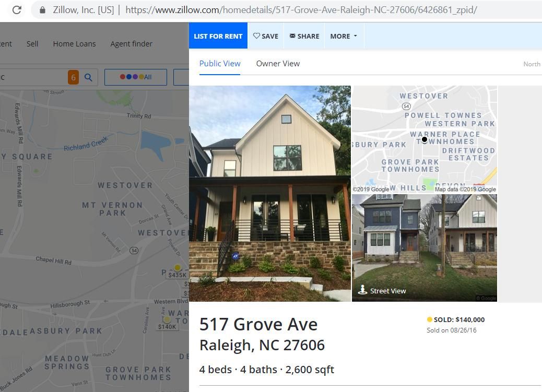The height and width of the screenshot is (392, 542).
Task: Select the Public View tab
Action: 220,64
